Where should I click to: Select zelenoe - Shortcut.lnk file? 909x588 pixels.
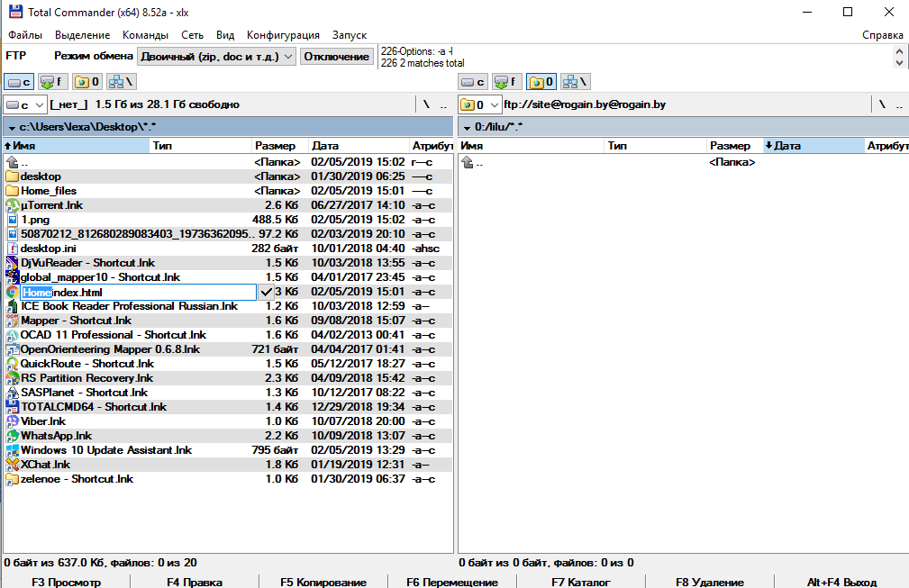[x=229, y=479]
